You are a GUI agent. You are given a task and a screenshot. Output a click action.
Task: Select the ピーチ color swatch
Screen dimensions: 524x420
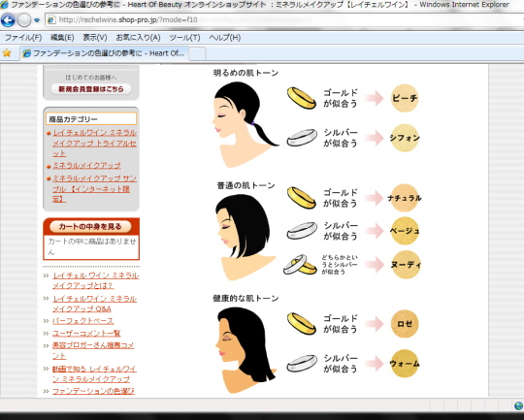pos(405,98)
